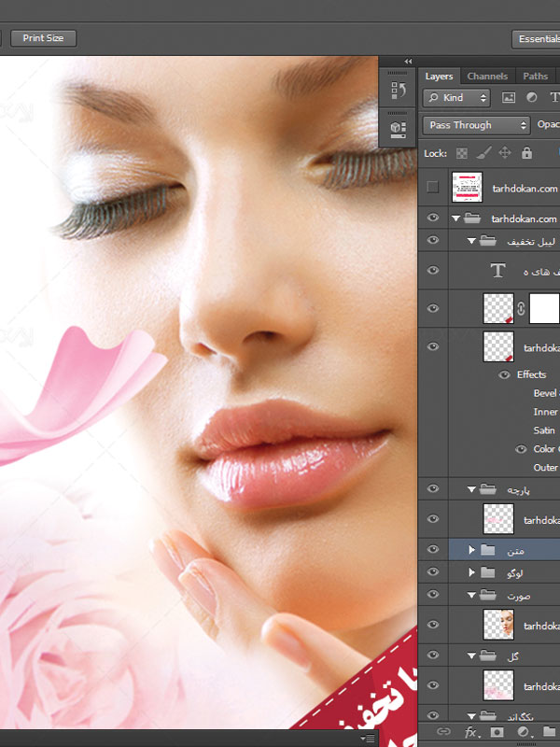Expand the لوگو group triangle
The image size is (560, 747).
471,572
